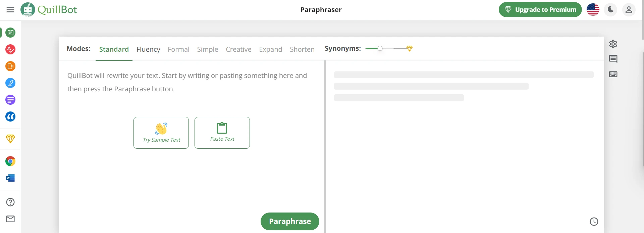
Task: Open the Summarizer sidebar icon
Action: (x=10, y=100)
